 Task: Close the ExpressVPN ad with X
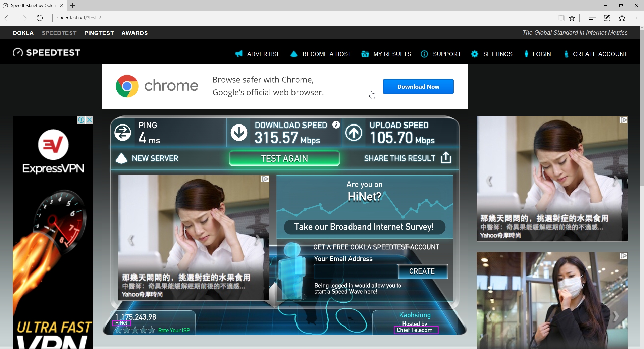click(x=90, y=120)
